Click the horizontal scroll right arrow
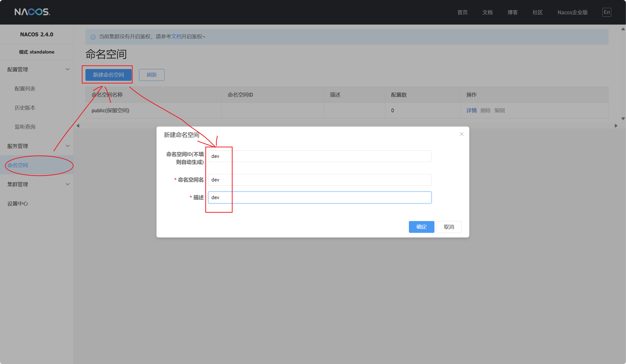 616,126
